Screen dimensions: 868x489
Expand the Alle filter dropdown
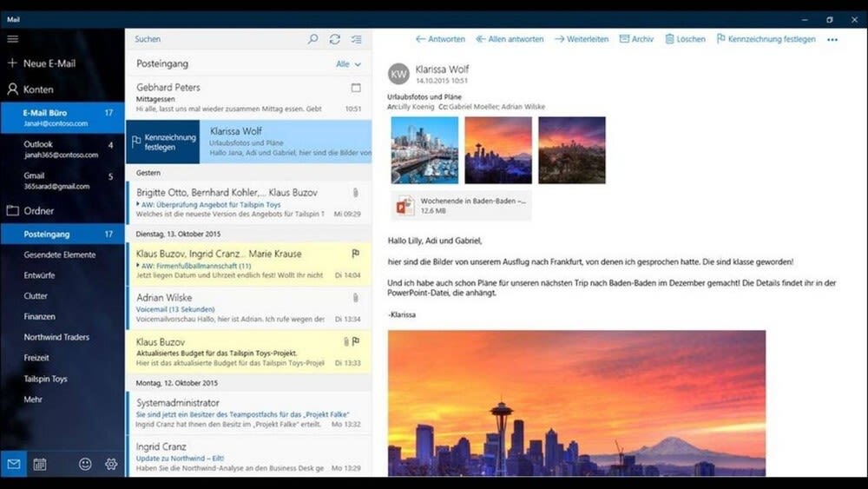pyautogui.click(x=348, y=64)
